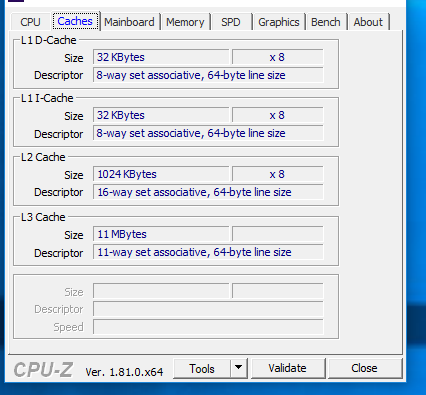This screenshot has width=426, height=395.
Task: Click the 11-way set associative descriptor field
Action: (x=208, y=252)
